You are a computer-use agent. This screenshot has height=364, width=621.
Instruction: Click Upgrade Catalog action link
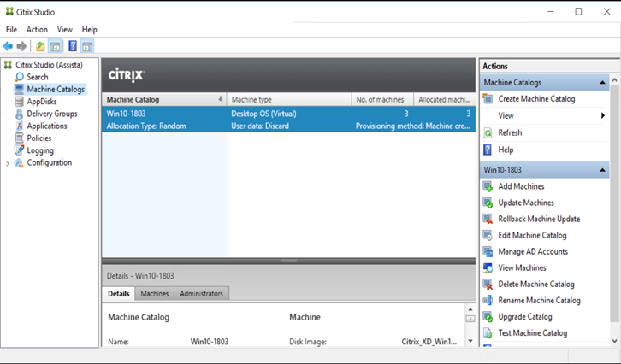point(524,316)
